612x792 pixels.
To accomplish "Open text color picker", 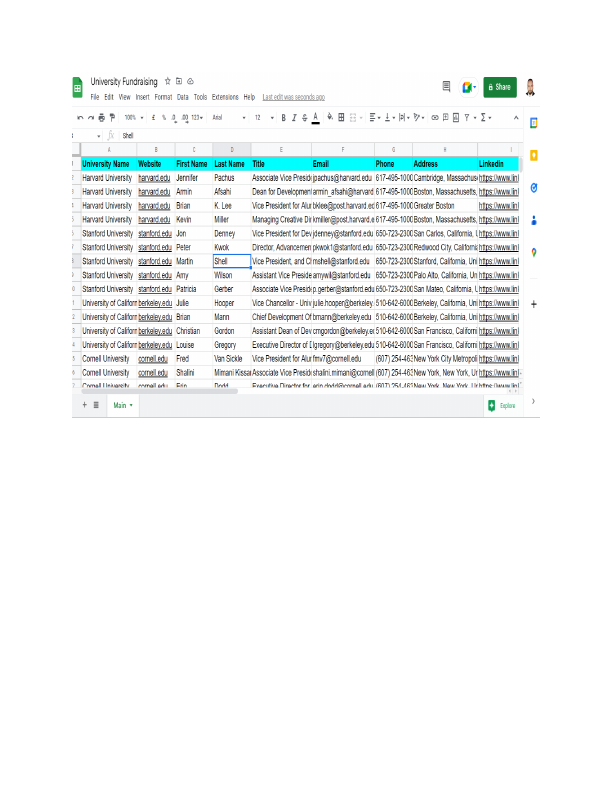I will pyautogui.click(x=316, y=118).
